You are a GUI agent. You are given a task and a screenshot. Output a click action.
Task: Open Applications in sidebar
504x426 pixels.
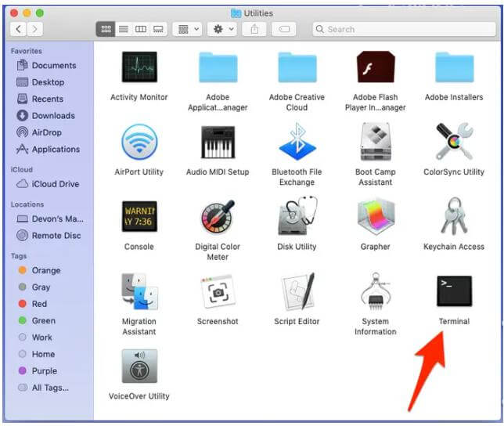49,150
